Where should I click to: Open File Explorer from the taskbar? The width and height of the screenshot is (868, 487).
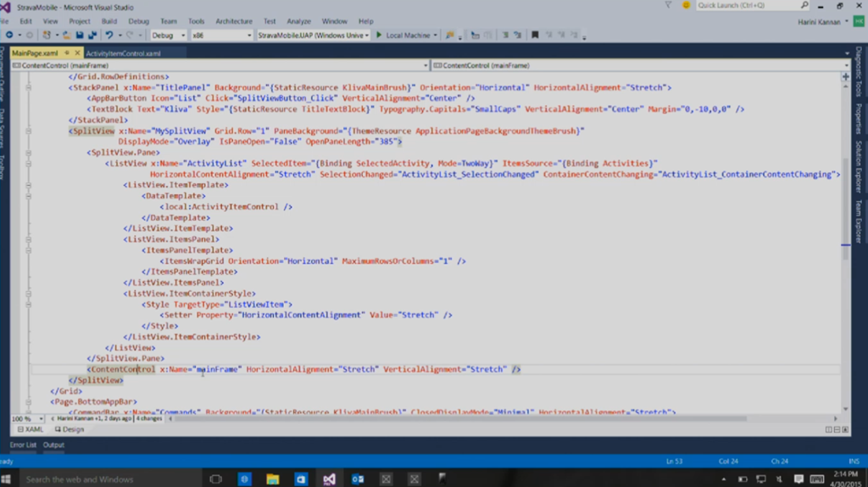tap(272, 479)
